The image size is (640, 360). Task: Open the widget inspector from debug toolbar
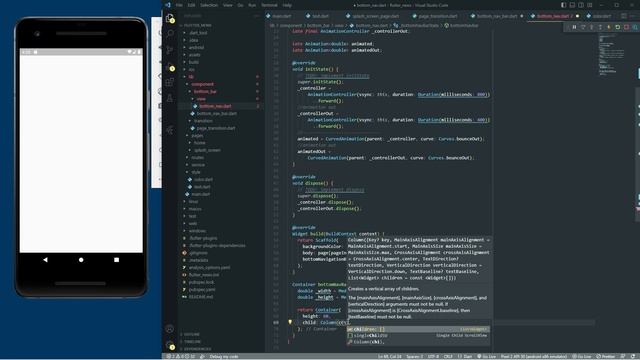pyautogui.click(x=635, y=27)
